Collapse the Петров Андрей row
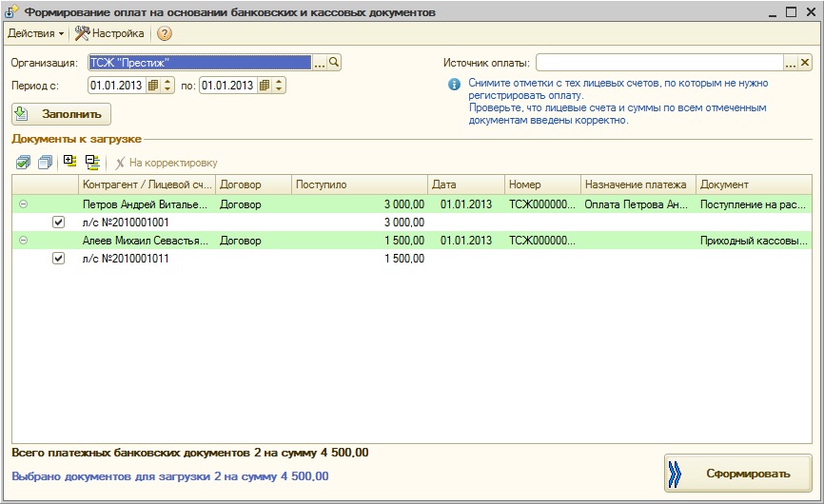This screenshot has width=824, height=504. tap(24, 204)
